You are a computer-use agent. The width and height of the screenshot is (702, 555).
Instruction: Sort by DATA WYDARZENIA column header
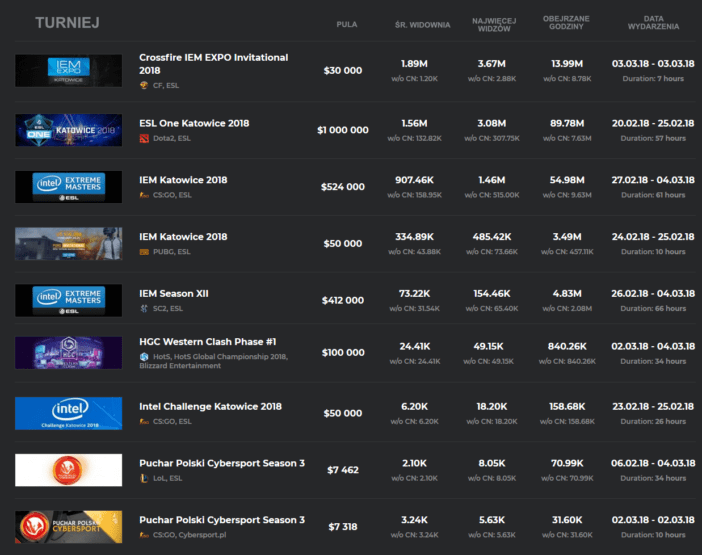tap(653, 23)
